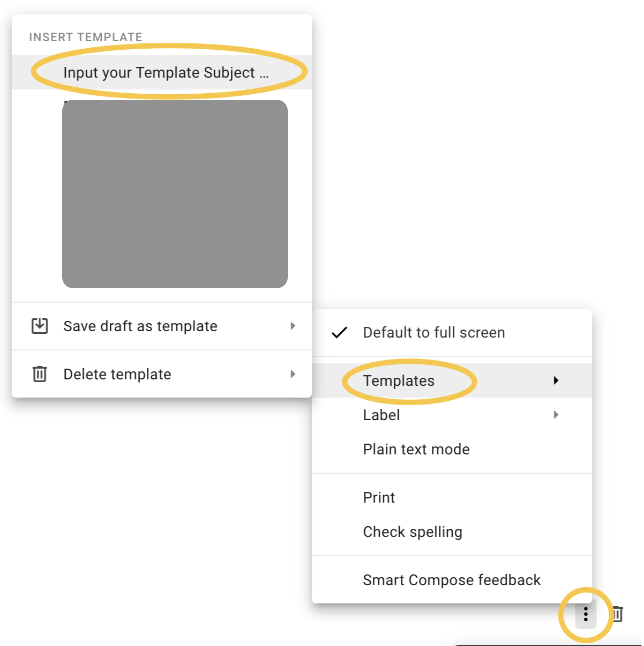The height and width of the screenshot is (646, 644).
Task: Click Print in the options menu
Action: point(379,497)
